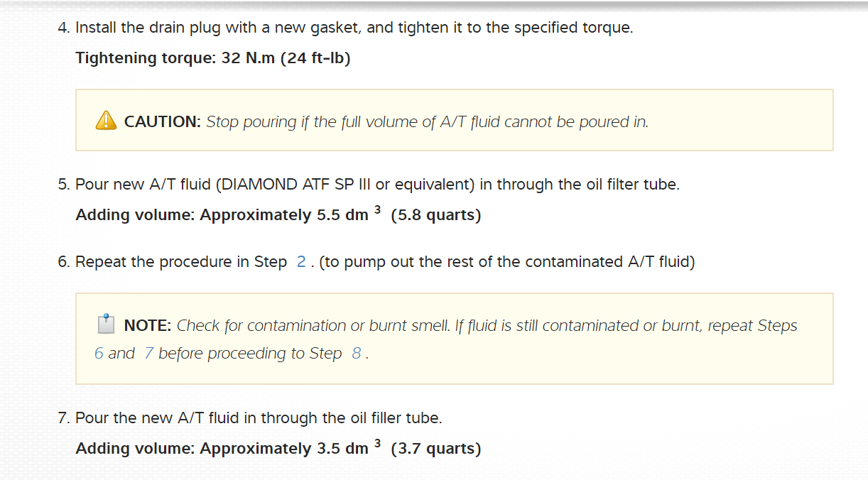Click the 5.5 dm adding volume line
The image size is (868, 480).
pos(278,215)
